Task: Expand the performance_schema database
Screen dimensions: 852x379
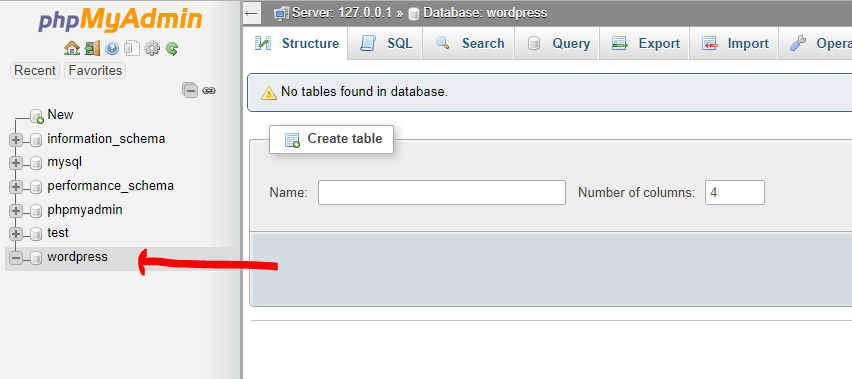Action: pyautogui.click(x=15, y=187)
